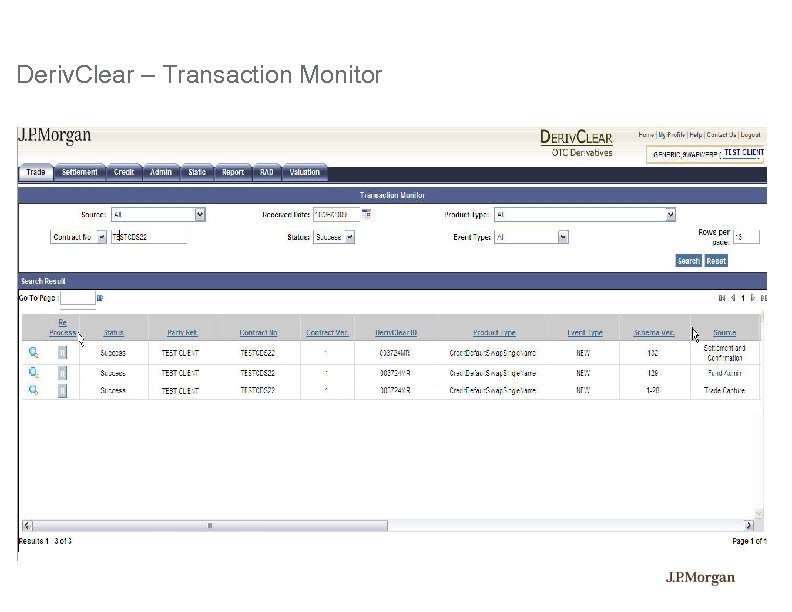Screen dimensions: 792x612
Task: Go to the previous results page
Action: pyautogui.click(x=733, y=298)
